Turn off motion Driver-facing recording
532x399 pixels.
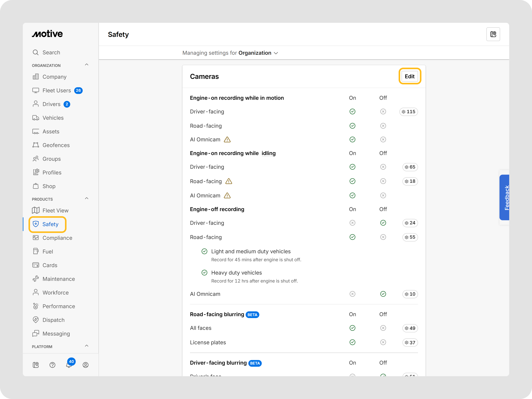click(x=383, y=112)
